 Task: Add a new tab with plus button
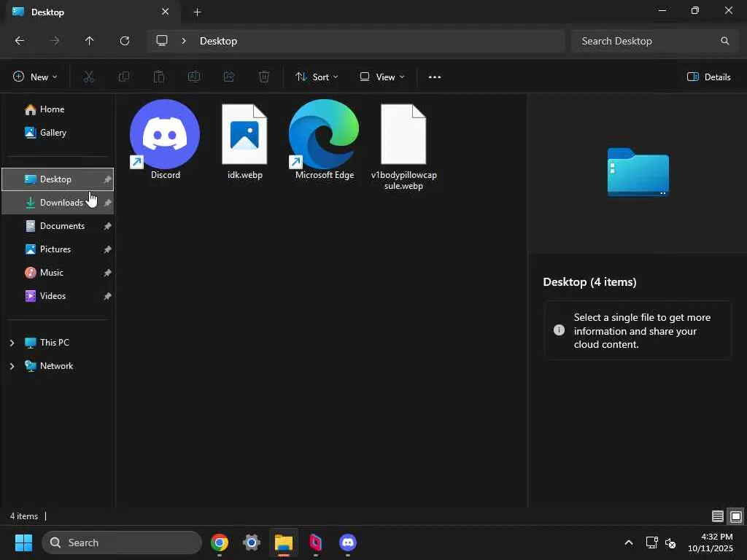[197, 12]
